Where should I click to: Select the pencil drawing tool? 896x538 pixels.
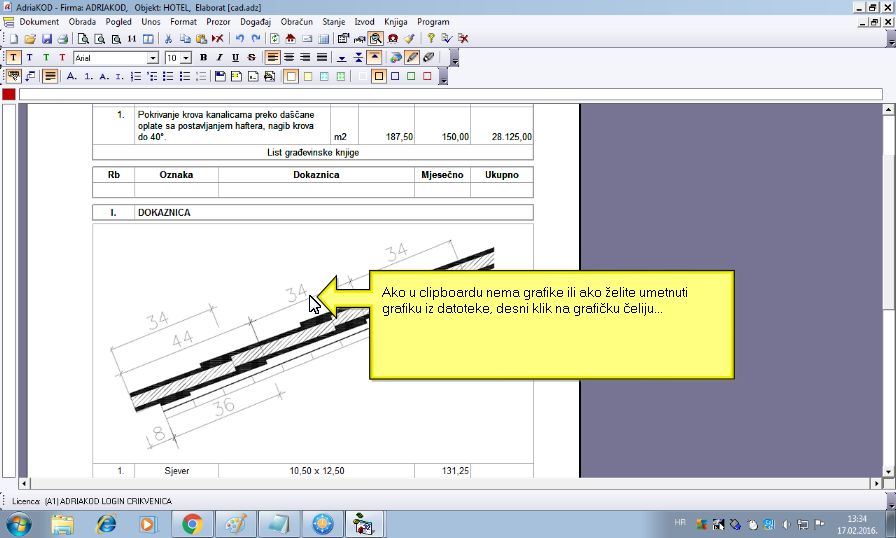click(412, 58)
